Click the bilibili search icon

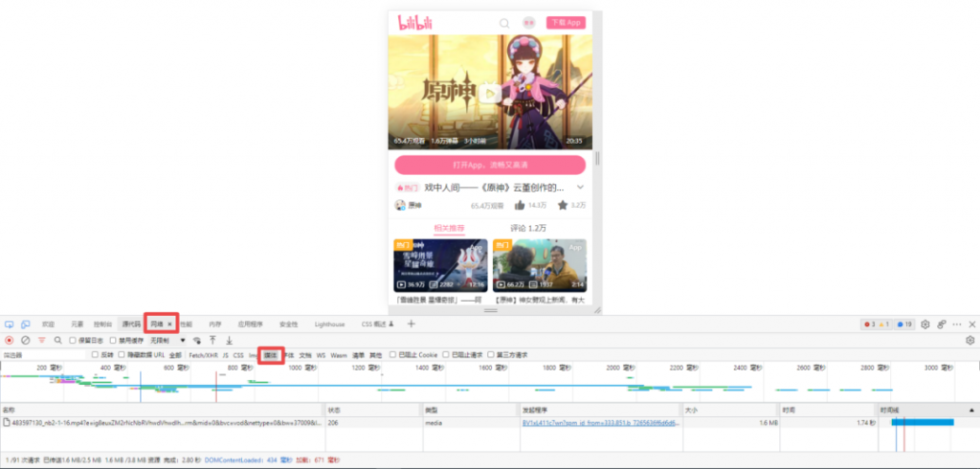pos(504,23)
